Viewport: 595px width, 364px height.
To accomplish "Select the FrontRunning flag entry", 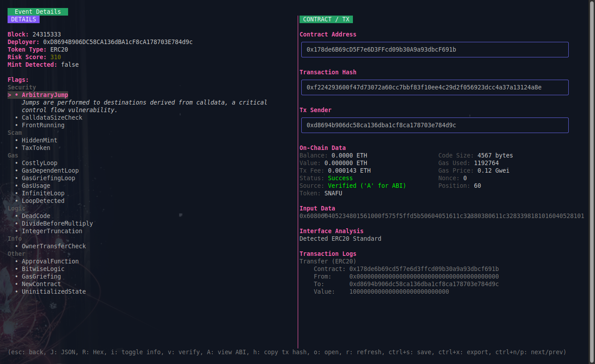I will click(x=43, y=125).
